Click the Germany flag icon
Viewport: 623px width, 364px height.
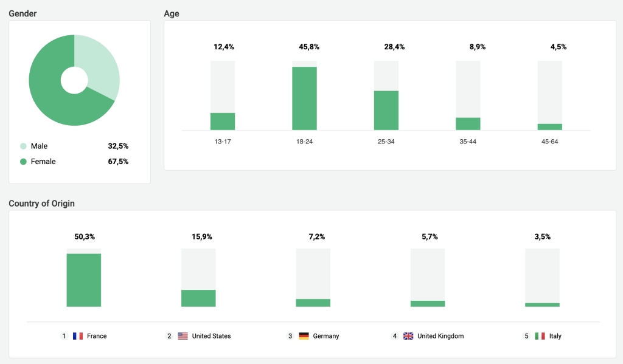(304, 336)
